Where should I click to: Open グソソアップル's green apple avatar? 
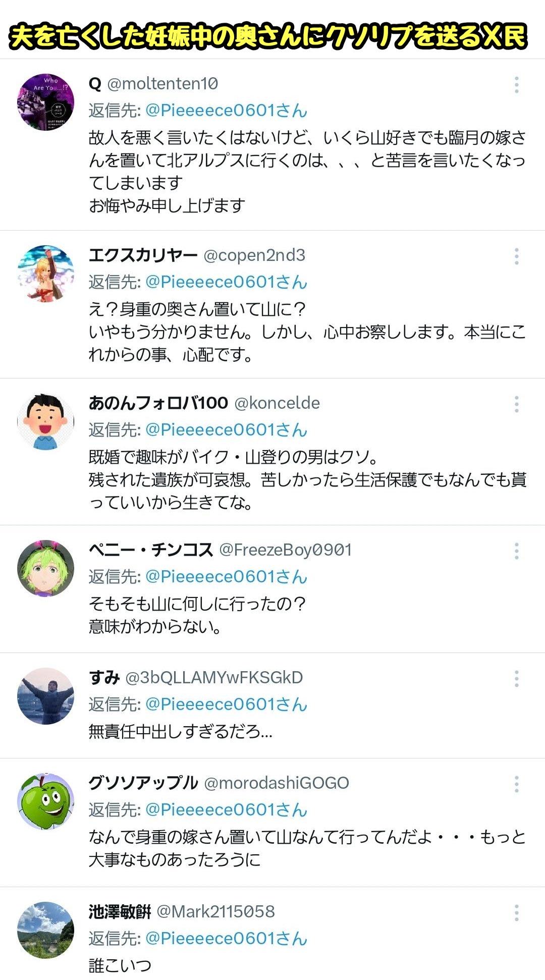click(45, 801)
